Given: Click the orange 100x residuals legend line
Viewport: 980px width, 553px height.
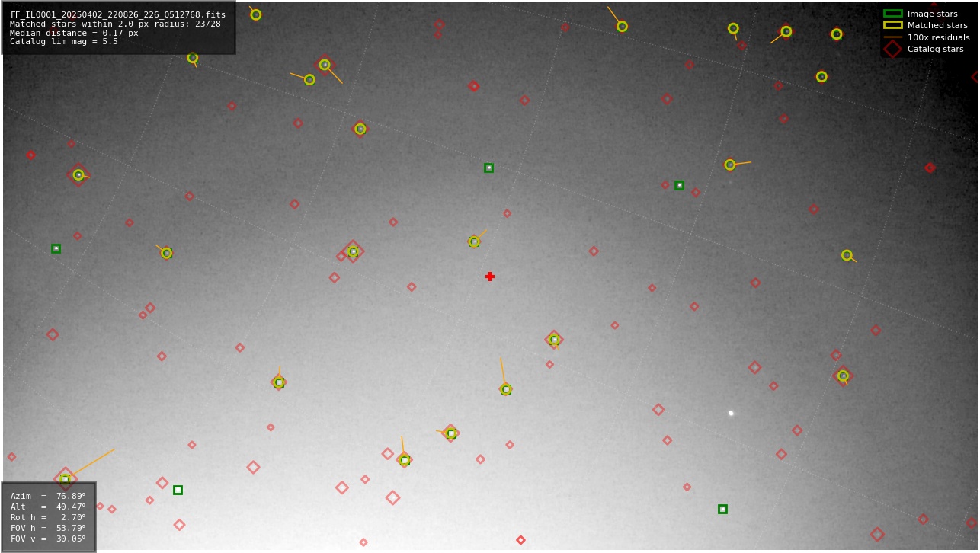Looking at the screenshot, I should tap(892, 37).
